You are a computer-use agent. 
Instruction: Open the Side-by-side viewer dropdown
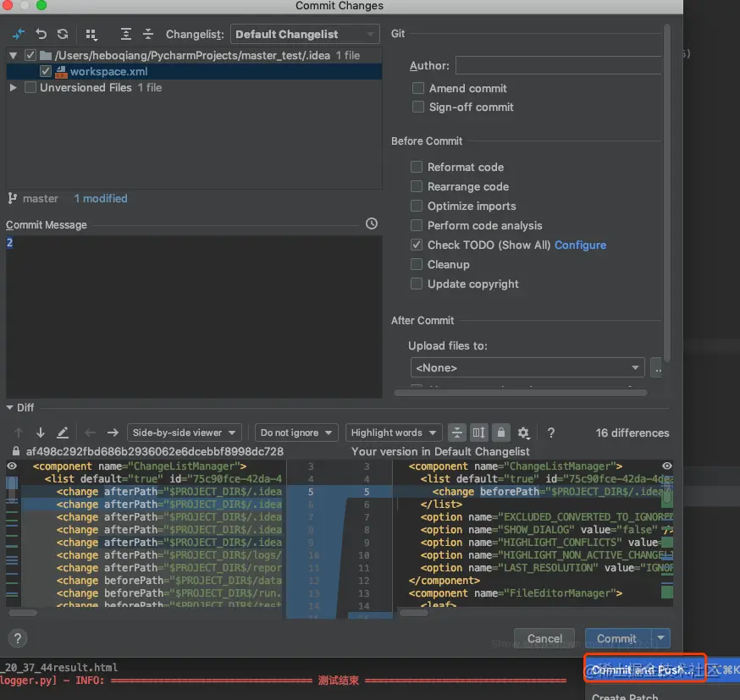pyautogui.click(x=184, y=433)
